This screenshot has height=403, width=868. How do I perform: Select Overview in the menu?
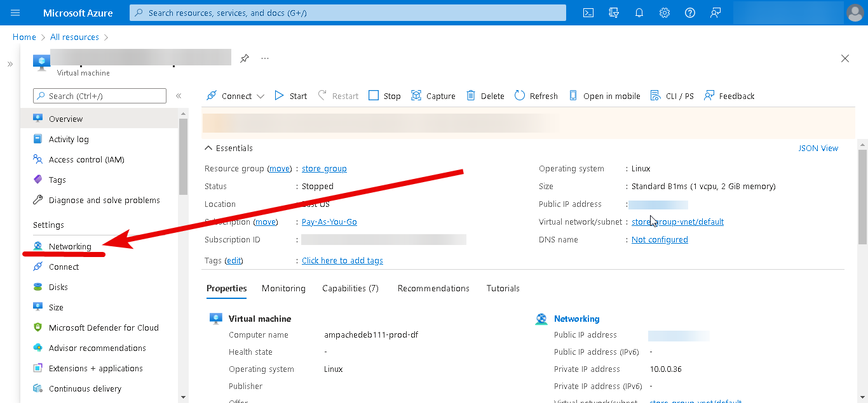click(100, 119)
